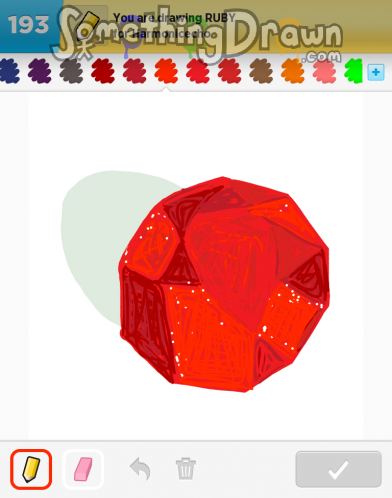Add more colors with the plus button
The width and height of the screenshot is (392, 498).
point(376,72)
